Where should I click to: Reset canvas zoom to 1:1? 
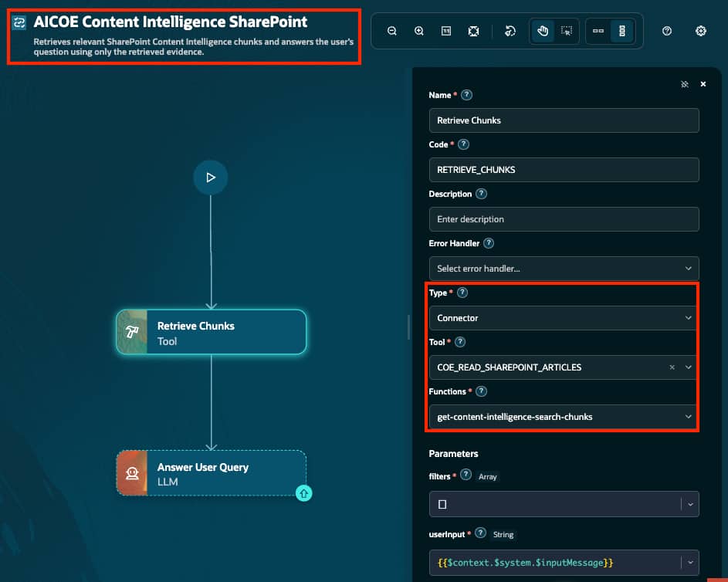pos(446,31)
